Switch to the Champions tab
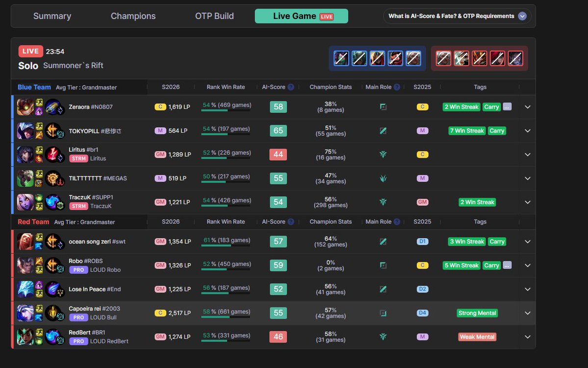 [x=133, y=16]
